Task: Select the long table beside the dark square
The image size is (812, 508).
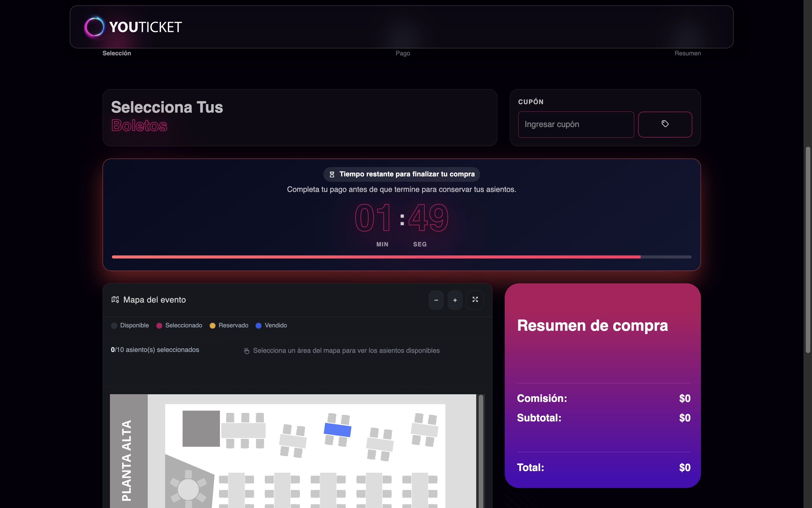Action: (x=243, y=430)
